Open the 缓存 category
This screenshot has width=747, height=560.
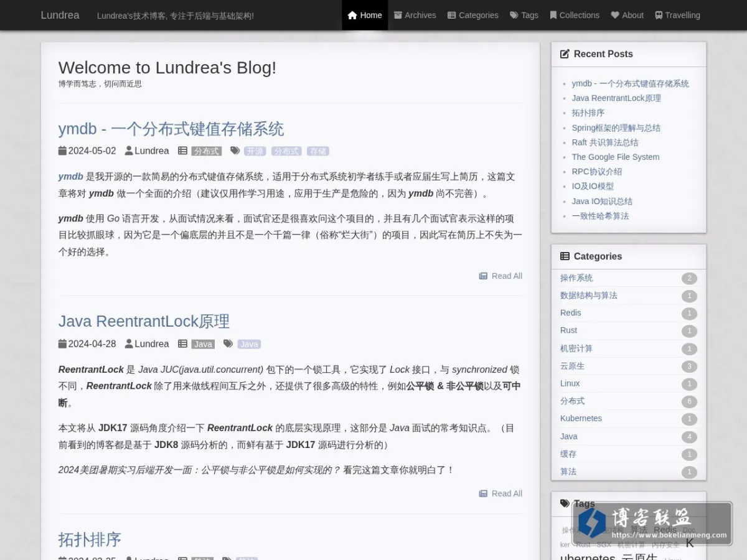568,454
